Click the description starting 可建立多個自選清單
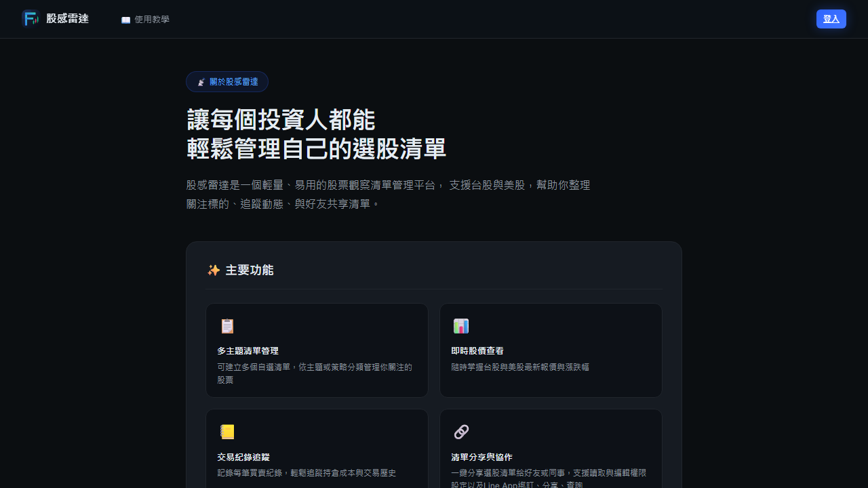The image size is (868, 488). click(315, 373)
